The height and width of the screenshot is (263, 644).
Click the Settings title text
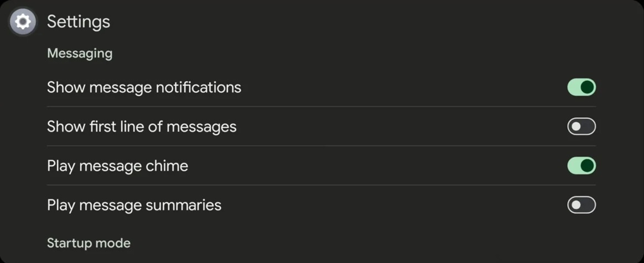(x=78, y=22)
